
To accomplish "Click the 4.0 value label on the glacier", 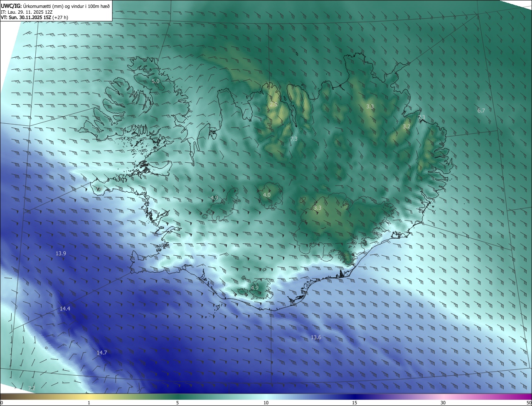I will tap(267, 195).
